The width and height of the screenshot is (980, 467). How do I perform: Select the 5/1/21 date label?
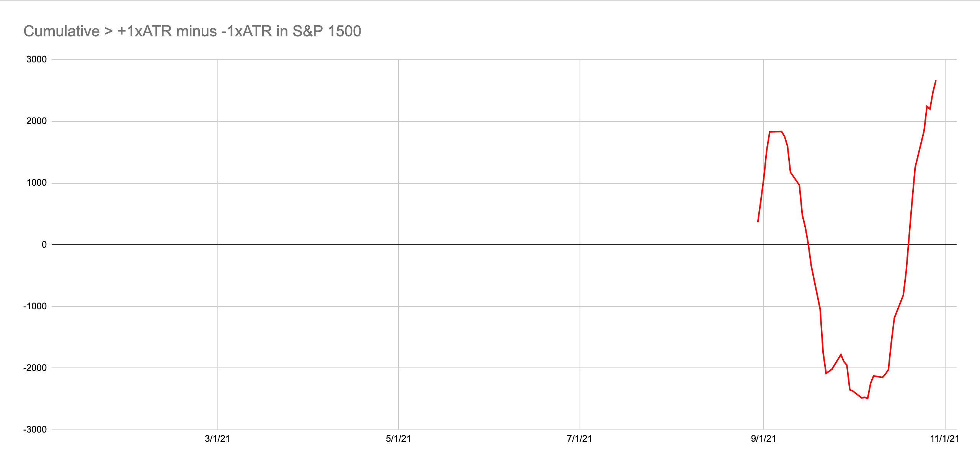click(x=398, y=439)
